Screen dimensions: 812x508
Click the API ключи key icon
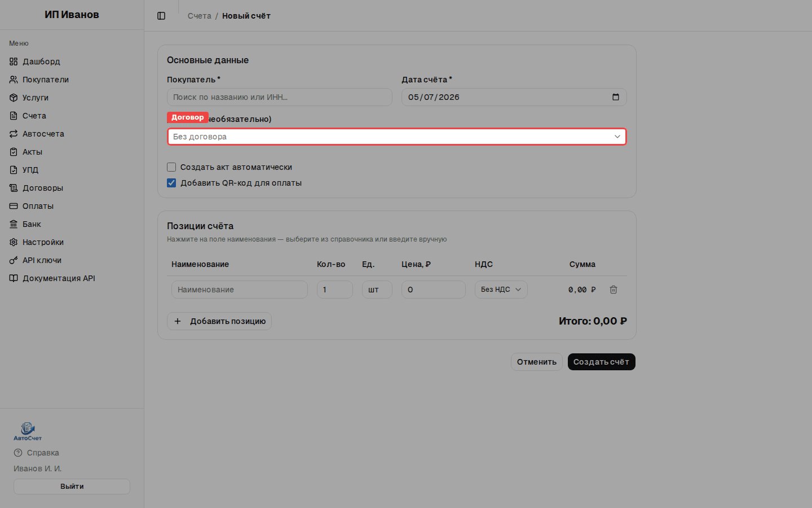click(14, 260)
